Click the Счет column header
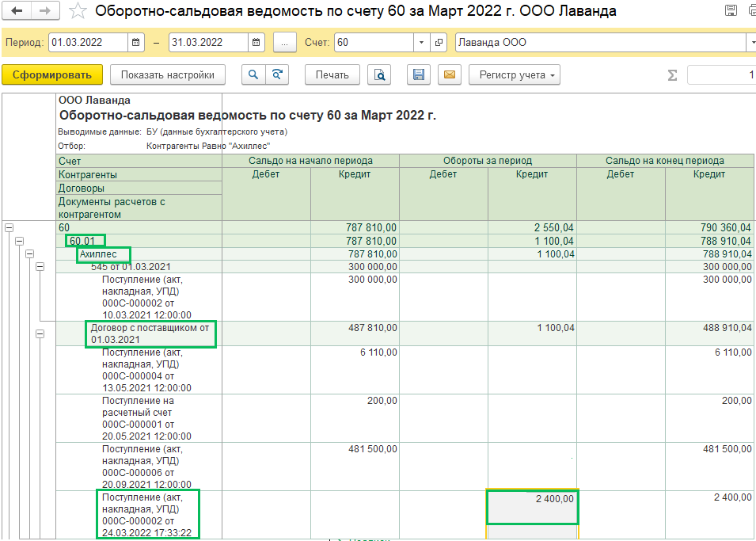This screenshot has height=541, width=756. (139, 161)
